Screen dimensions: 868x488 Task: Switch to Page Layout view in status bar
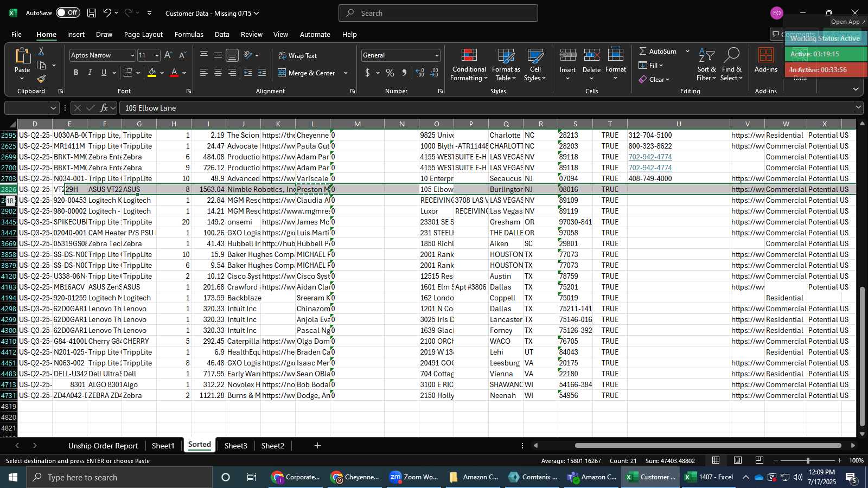(x=738, y=460)
